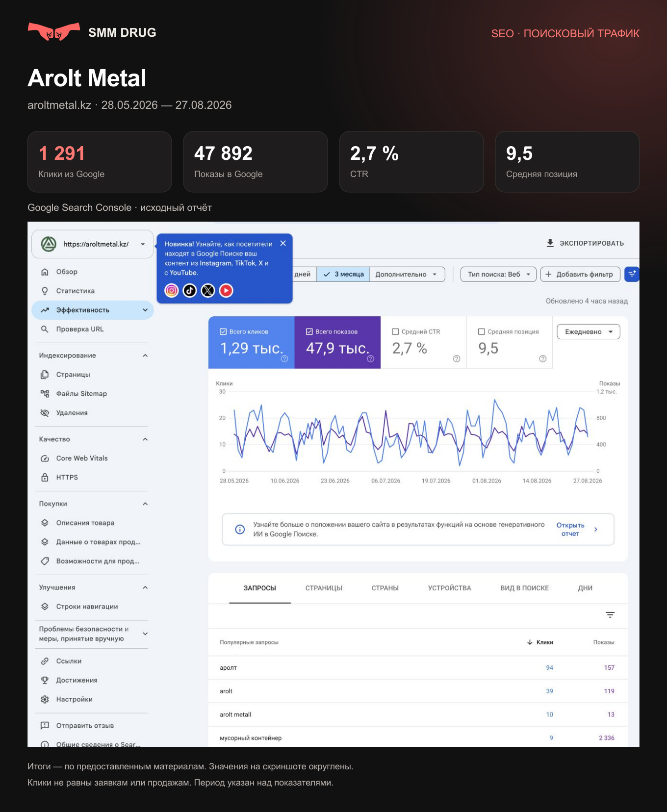667x812 pixels.
Task: Click the query row 'arolt'
Action: click(x=418, y=691)
